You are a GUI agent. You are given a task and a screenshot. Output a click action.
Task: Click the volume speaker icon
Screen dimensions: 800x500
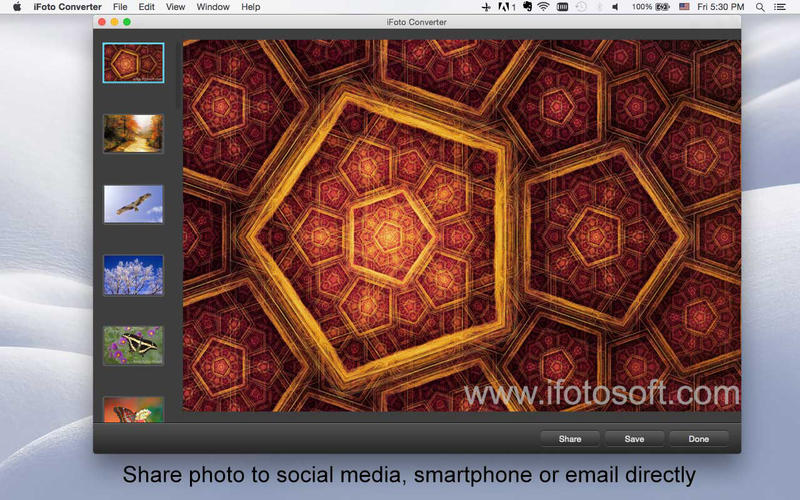click(615, 7)
